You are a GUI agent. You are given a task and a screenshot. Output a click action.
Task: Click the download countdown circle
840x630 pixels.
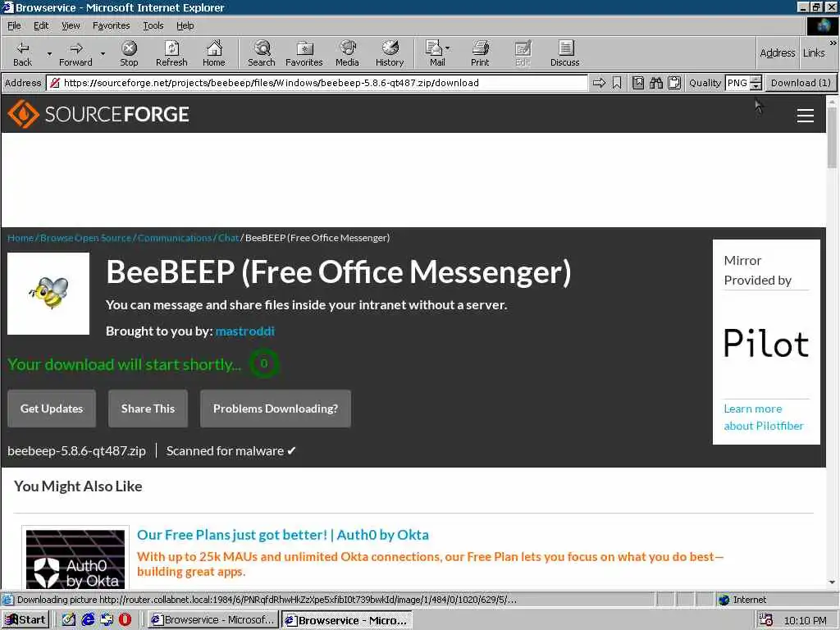[x=263, y=363]
